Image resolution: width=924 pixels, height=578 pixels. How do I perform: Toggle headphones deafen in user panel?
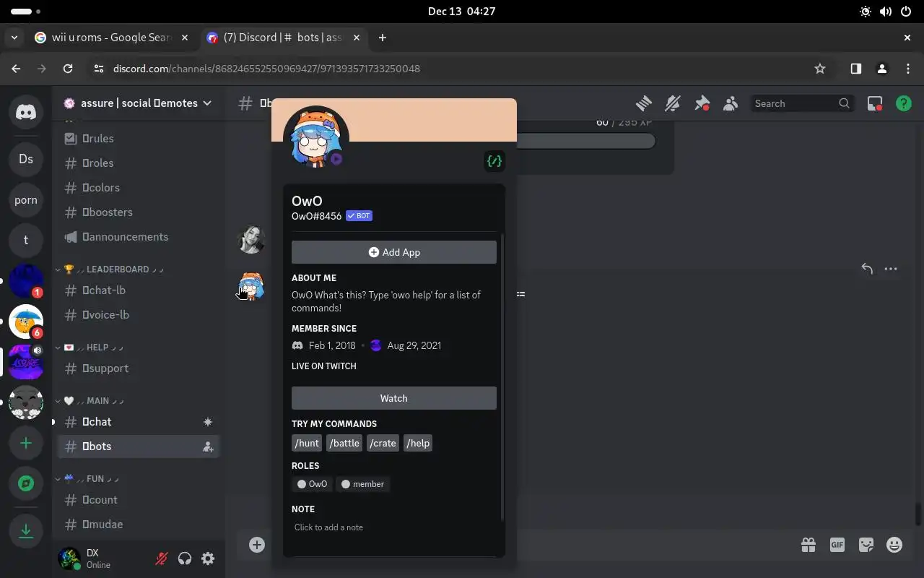[185, 558]
